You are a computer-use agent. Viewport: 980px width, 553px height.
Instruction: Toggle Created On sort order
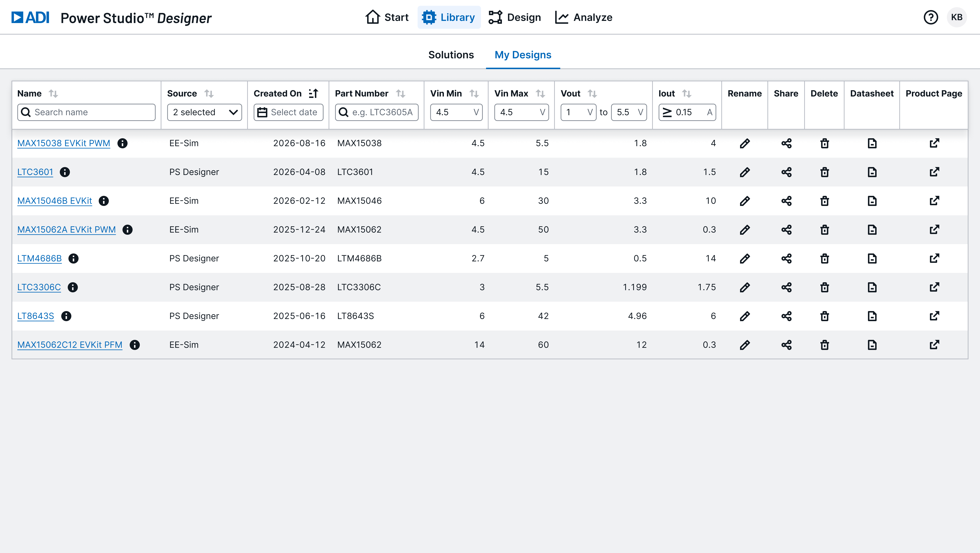click(313, 93)
